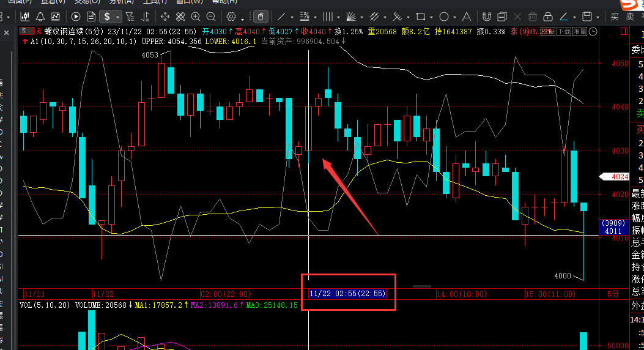Select the rectangle drawing tool
This screenshot has width=644, height=350.
[x=421, y=17]
